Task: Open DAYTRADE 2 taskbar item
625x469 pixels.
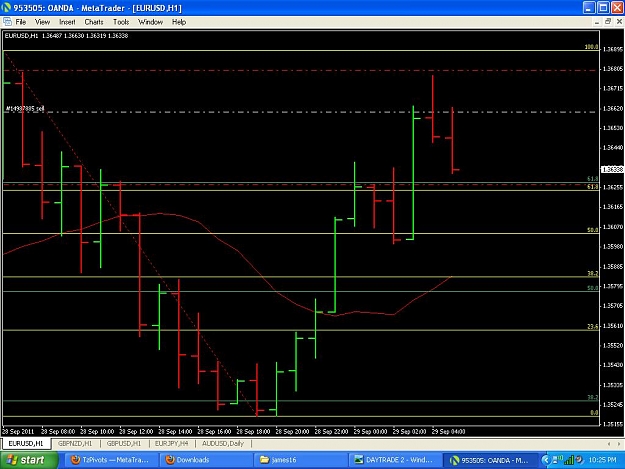Action: pyautogui.click(x=395, y=460)
